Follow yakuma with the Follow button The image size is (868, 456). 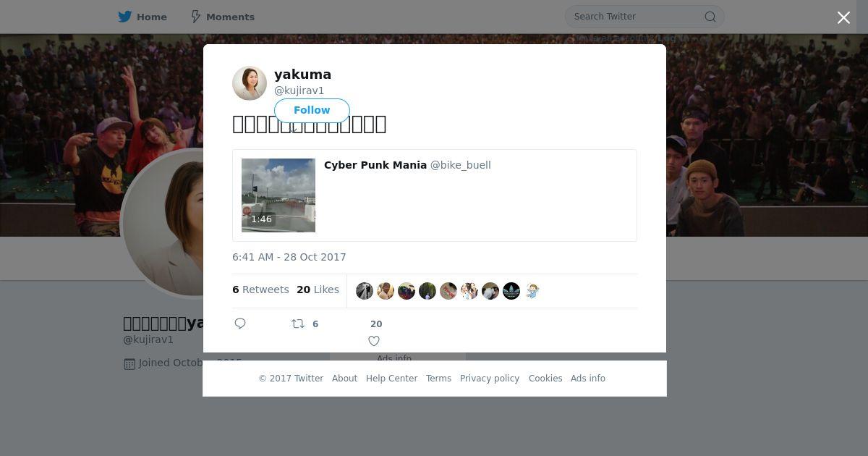(312, 110)
